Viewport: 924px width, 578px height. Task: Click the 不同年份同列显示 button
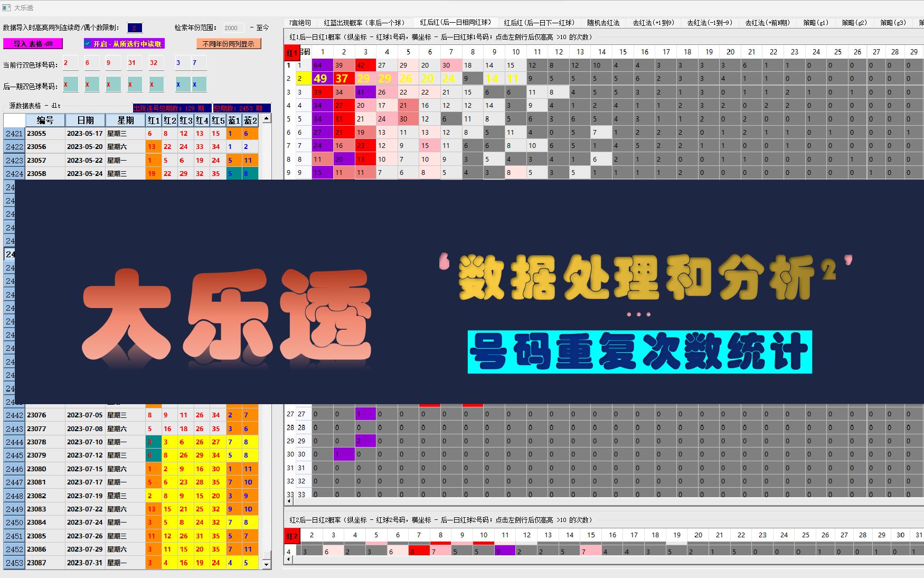(x=229, y=44)
